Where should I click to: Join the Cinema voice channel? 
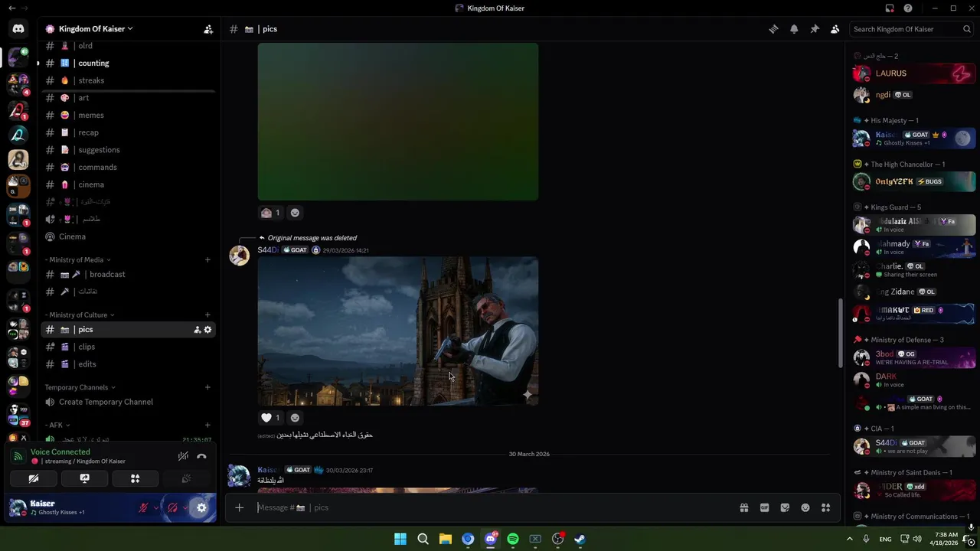[x=128, y=236]
